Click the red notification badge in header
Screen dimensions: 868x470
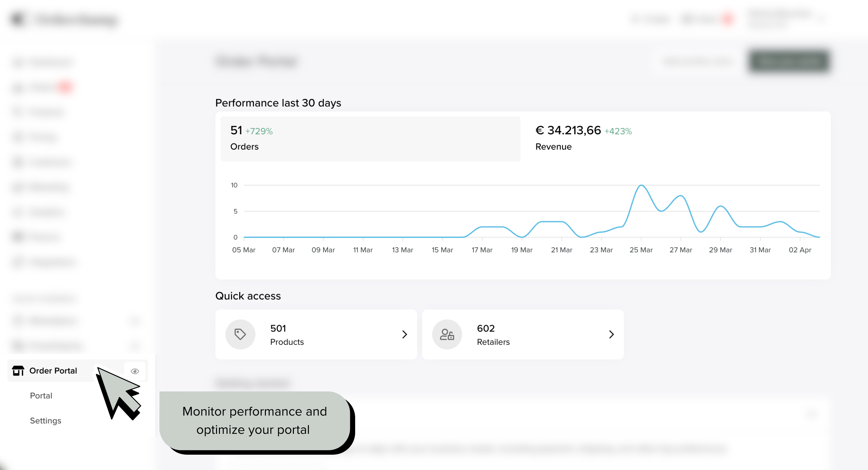[x=728, y=19]
